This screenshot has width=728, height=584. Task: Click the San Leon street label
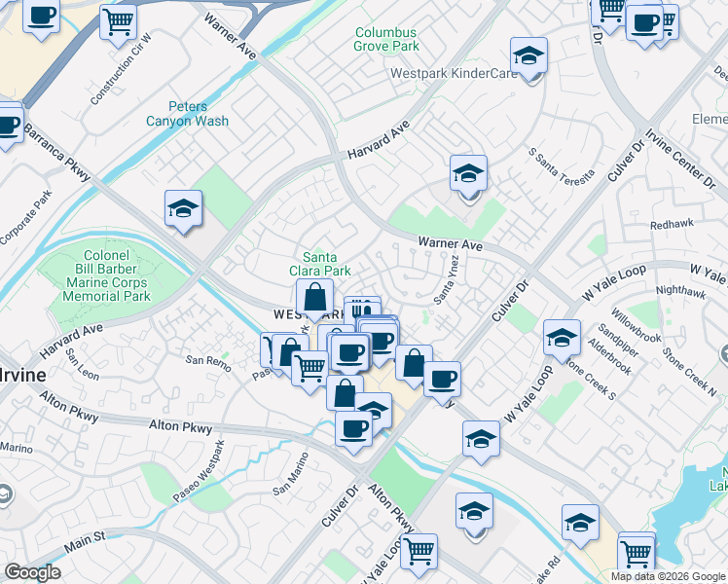82,364
